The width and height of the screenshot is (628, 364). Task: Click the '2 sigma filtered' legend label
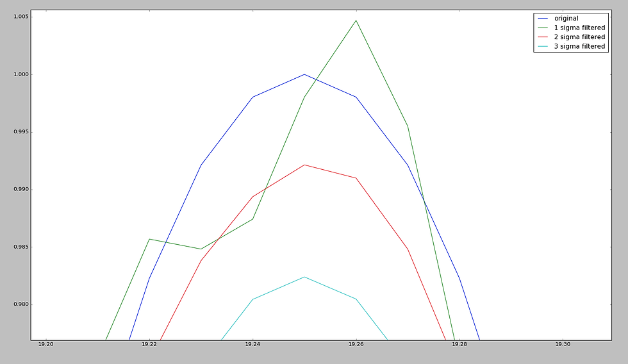(579, 37)
